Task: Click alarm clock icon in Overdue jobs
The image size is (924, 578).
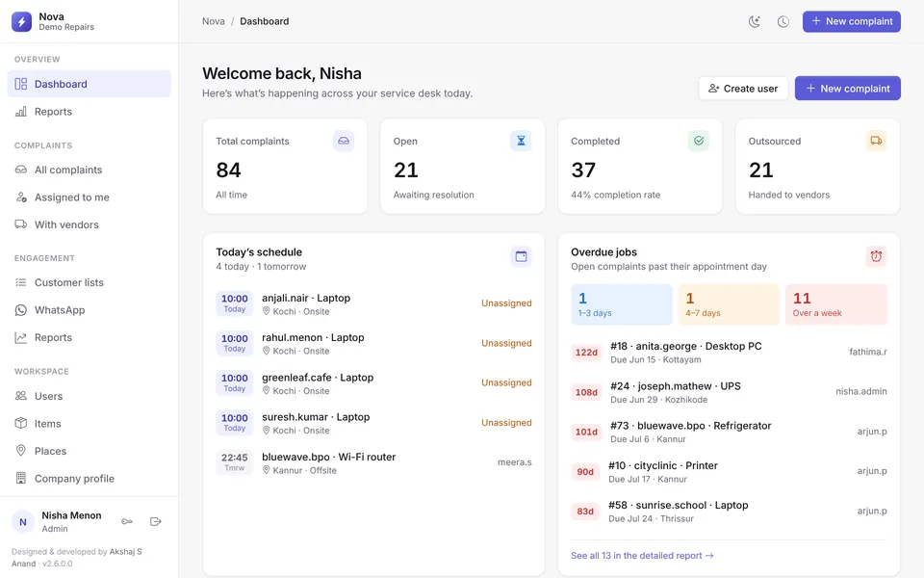Action: 876,256
